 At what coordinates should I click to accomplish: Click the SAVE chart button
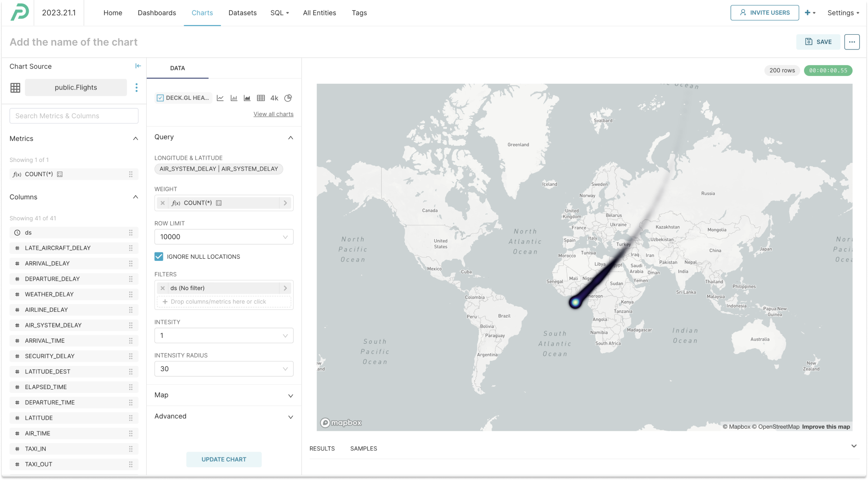pos(818,42)
